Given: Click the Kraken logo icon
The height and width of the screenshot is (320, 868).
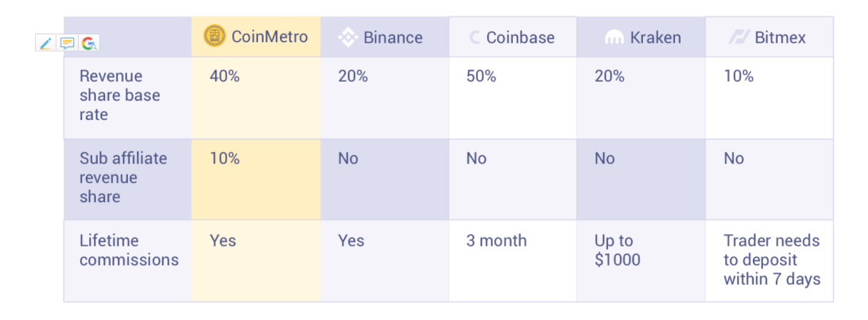Looking at the screenshot, I should click(614, 38).
